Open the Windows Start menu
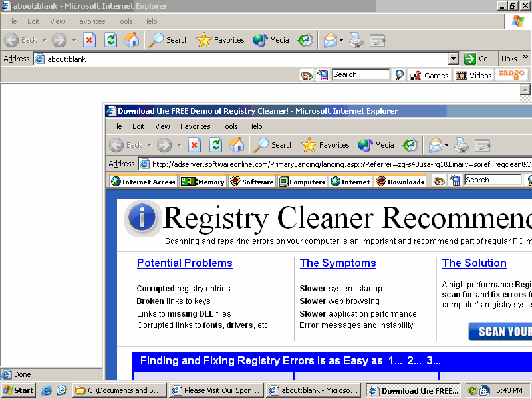Screen dimensions: 532x399 click(19, 390)
